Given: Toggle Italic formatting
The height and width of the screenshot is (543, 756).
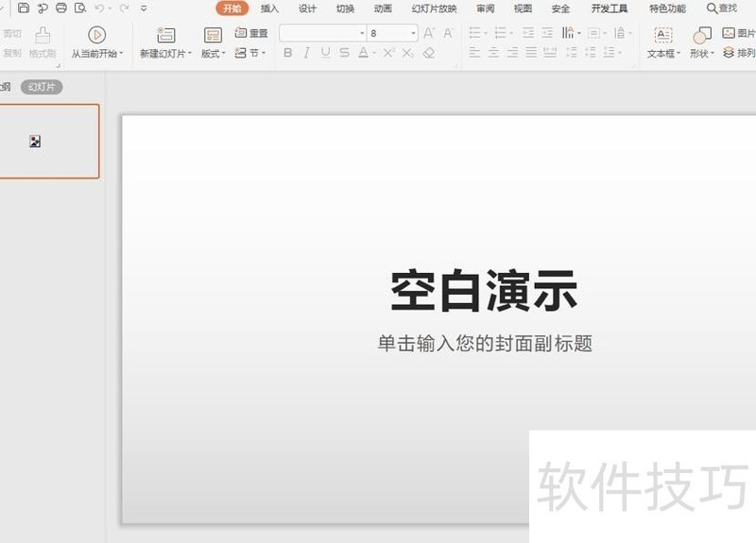Looking at the screenshot, I should (306, 53).
